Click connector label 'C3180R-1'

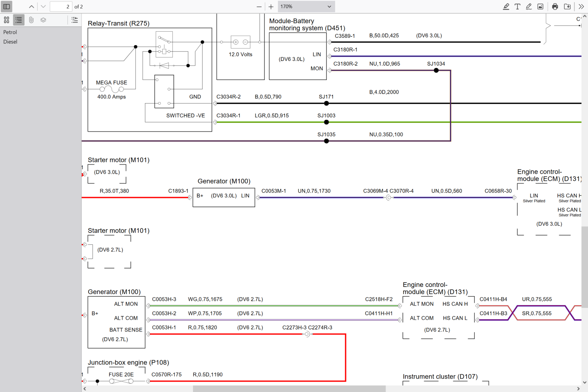pos(345,50)
